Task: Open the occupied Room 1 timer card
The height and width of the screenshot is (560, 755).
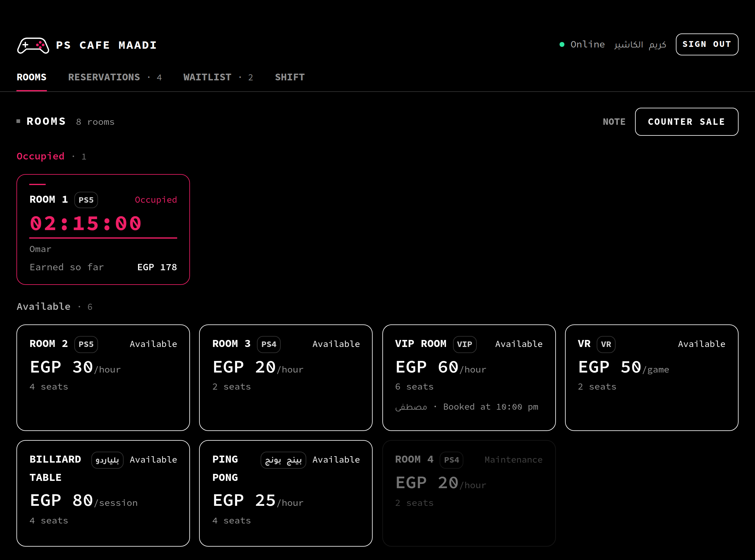Action: pyautogui.click(x=103, y=229)
